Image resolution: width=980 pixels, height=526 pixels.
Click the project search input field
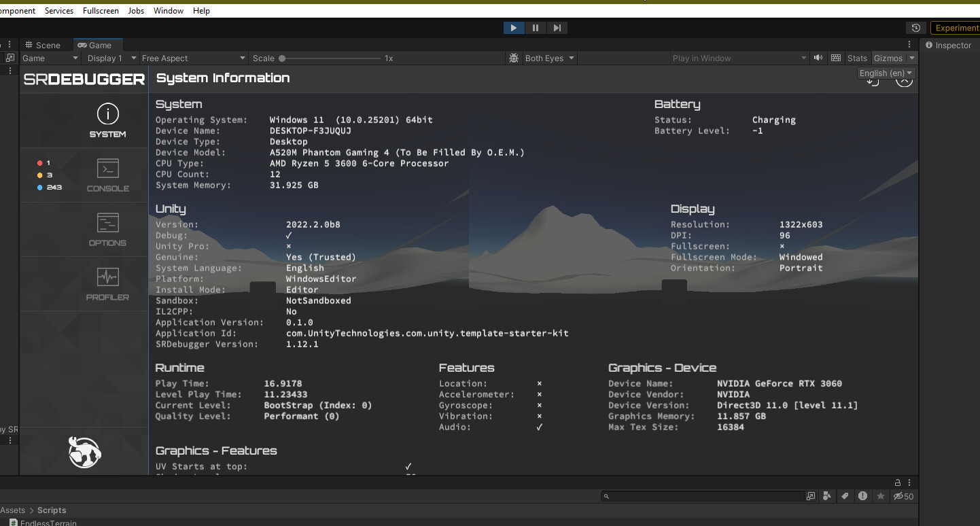pyautogui.click(x=703, y=496)
